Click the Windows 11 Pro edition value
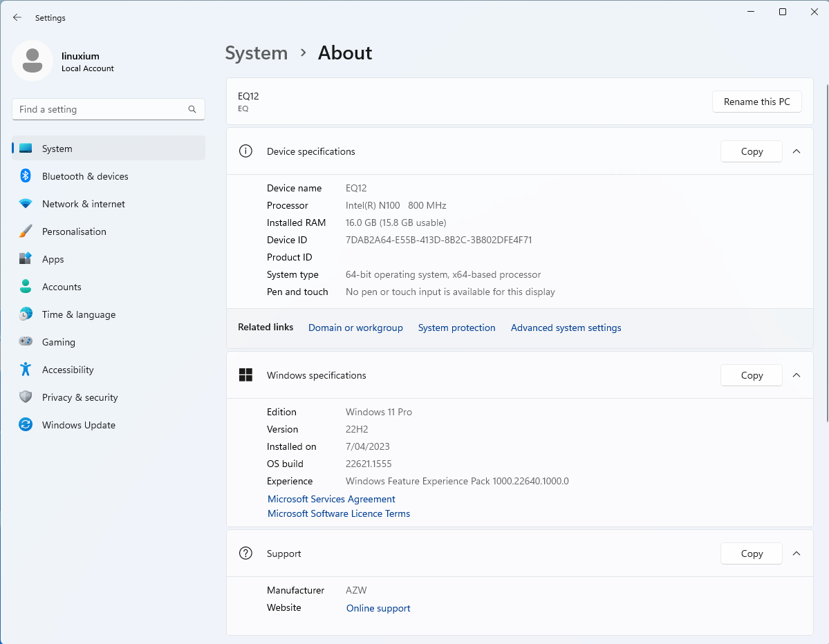The width and height of the screenshot is (829, 644). pos(379,412)
